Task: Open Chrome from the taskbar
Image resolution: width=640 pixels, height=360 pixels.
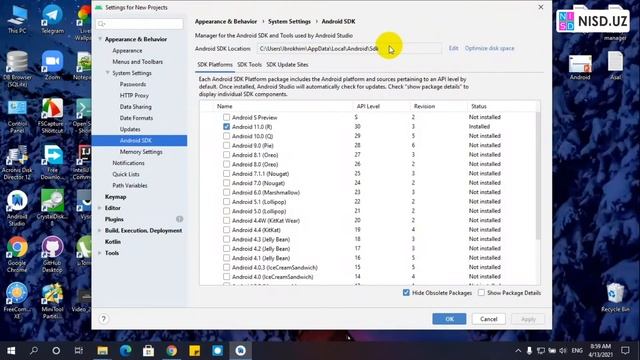Action: tap(171, 351)
